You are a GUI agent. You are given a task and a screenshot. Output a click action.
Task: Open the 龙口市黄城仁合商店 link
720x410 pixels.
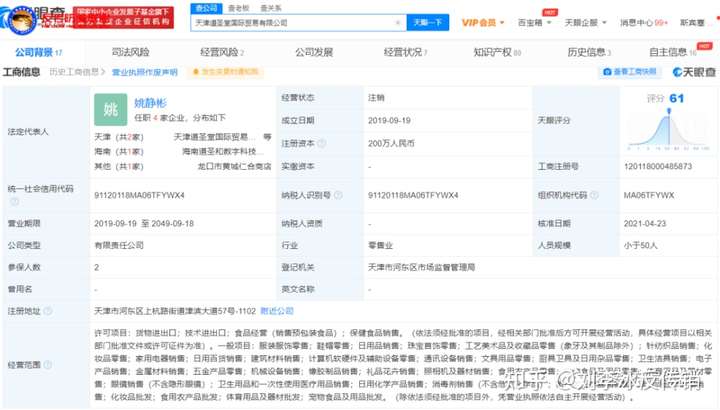coord(235,166)
